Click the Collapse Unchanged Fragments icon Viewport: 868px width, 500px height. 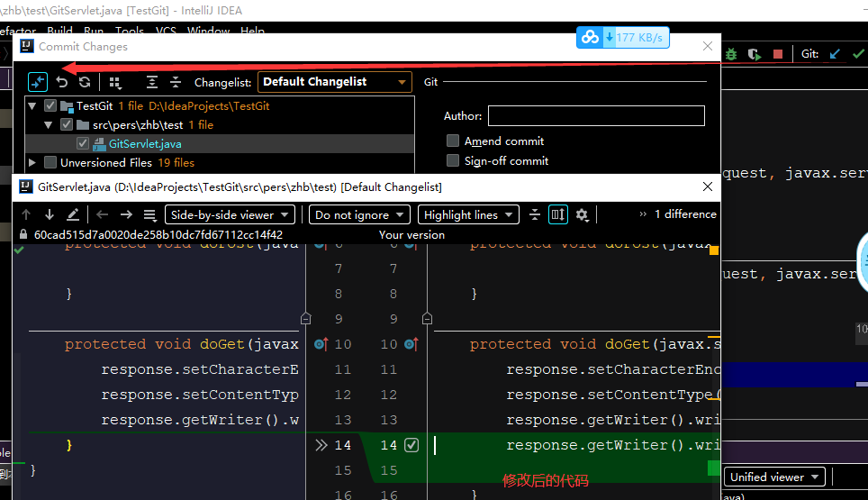[535, 214]
